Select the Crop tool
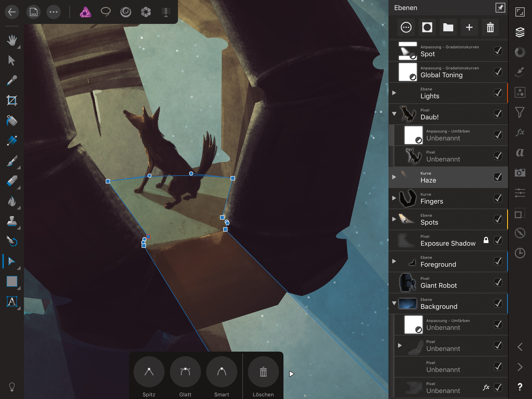532x399 pixels. pyautogui.click(x=12, y=100)
